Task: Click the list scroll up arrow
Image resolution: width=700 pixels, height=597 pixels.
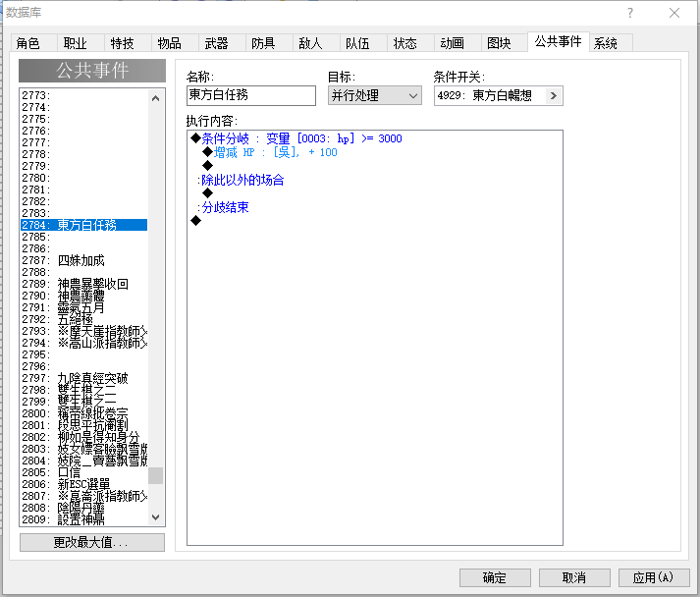Action: coord(155,98)
